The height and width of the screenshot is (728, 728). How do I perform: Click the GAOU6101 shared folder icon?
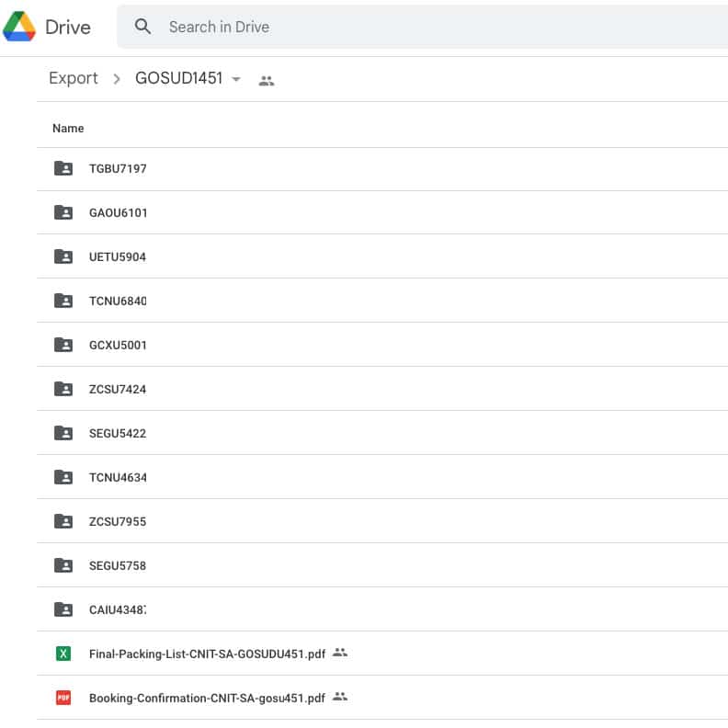point(63,212)
